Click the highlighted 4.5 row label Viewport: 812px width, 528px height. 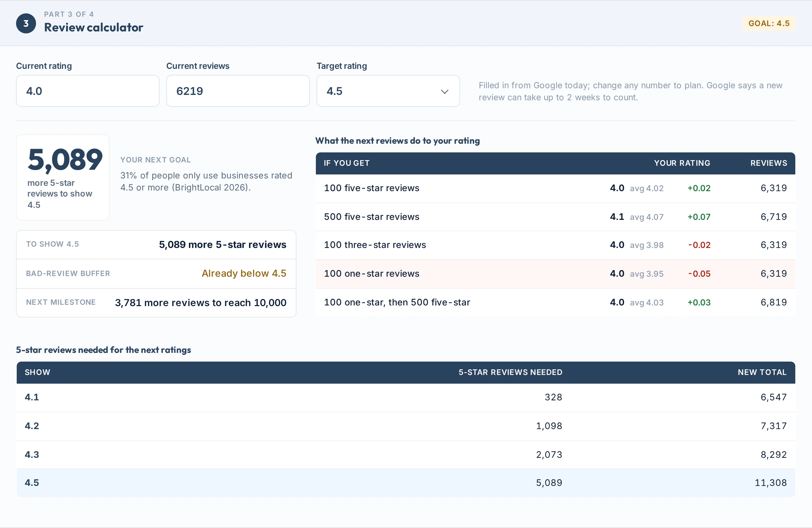click(x=32, y=483)
